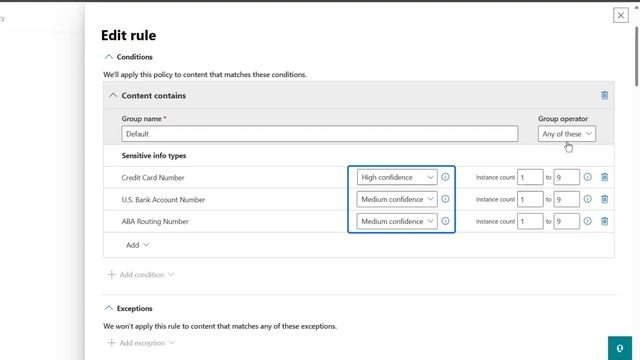The width and height of the screenshot is (640, 360).
Task: Delete the Content contains condition group
Action: pyautogui.click(x=604, y=96)
